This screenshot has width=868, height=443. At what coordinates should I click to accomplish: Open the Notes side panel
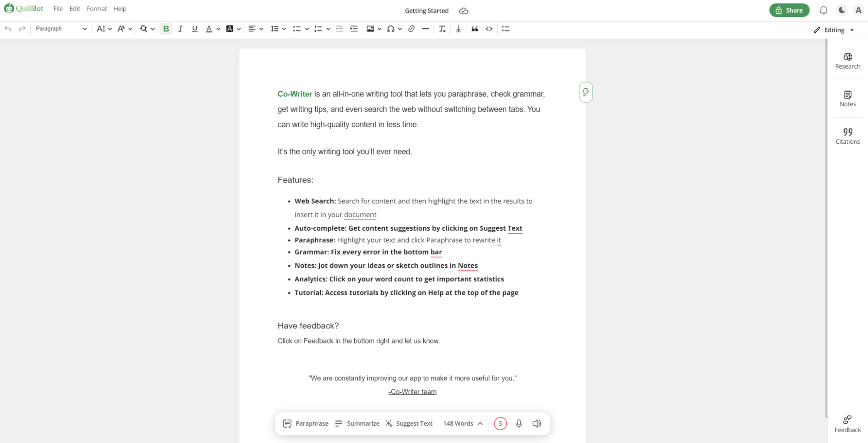coord(848,99)
